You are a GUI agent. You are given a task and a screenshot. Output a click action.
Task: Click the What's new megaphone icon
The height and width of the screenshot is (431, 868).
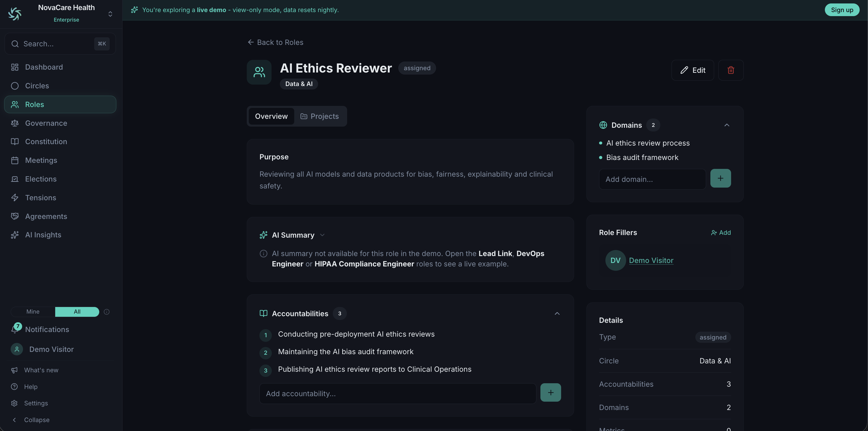[x=14, y=370]
